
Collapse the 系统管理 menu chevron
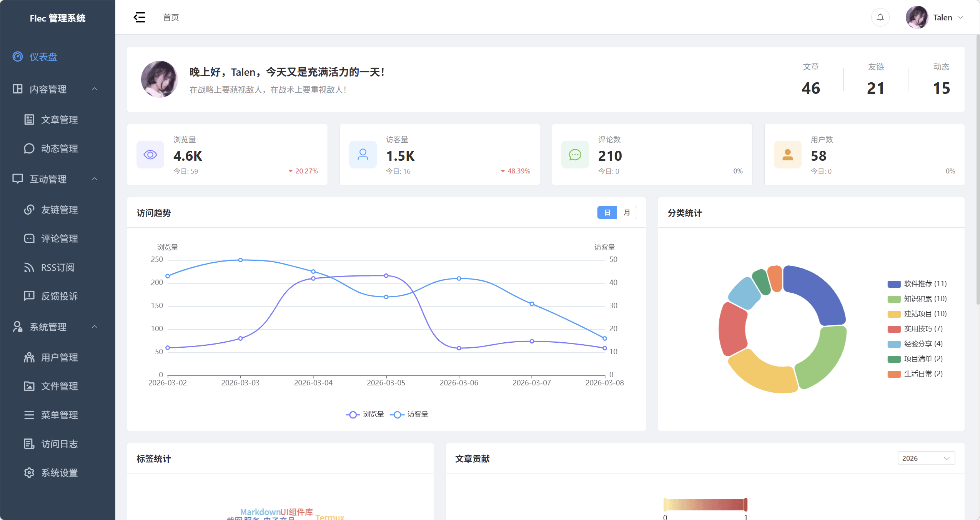click(x=95, y=327)
